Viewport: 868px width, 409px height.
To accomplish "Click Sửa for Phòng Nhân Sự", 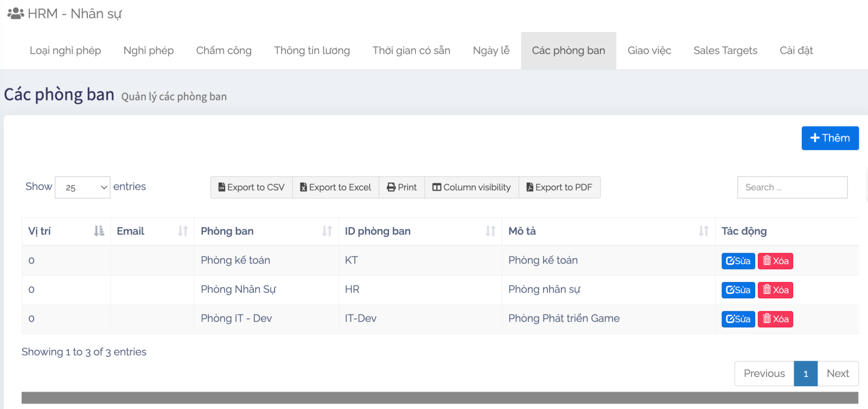I will [738, 290].
